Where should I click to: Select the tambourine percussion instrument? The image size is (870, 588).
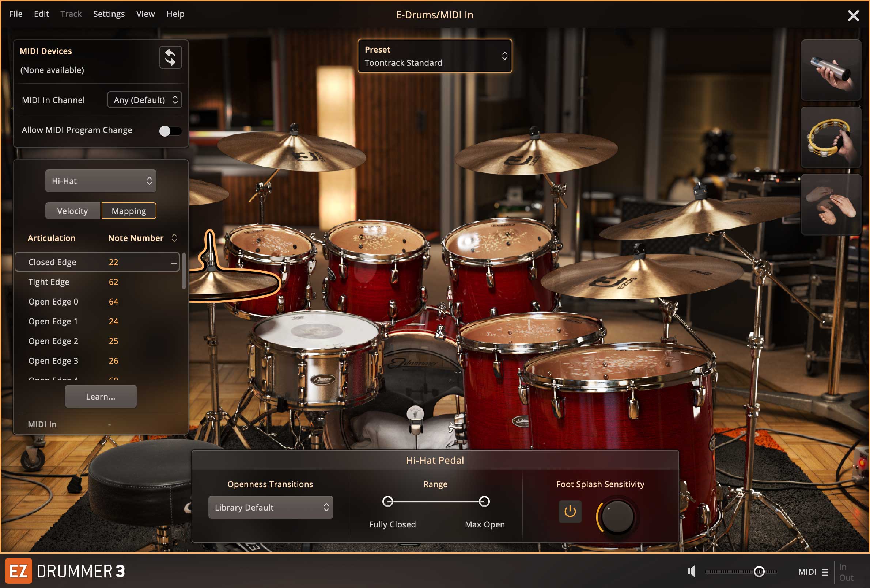coord(830,137)
